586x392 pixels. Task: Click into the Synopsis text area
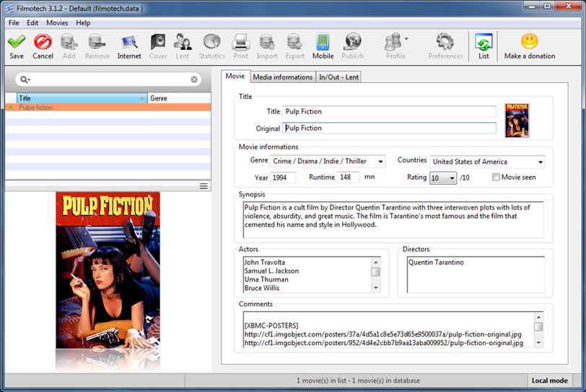(x=393, y=219)
